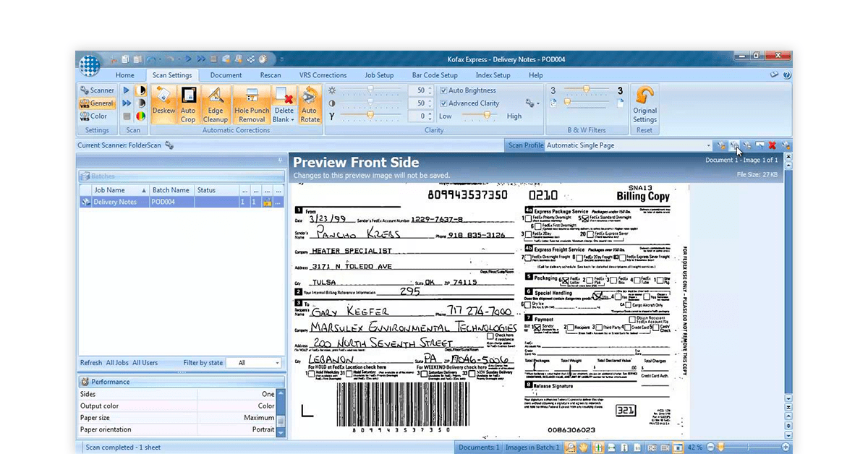This screenshot has height=454, width=868.
Task: Toggle the Advanced Clarity checkbox
Action: 443,103
